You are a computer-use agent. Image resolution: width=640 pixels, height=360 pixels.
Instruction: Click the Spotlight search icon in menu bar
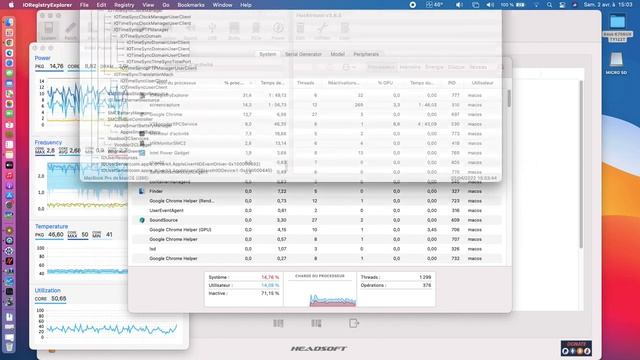pyautogui.click(x=549, y=5)
